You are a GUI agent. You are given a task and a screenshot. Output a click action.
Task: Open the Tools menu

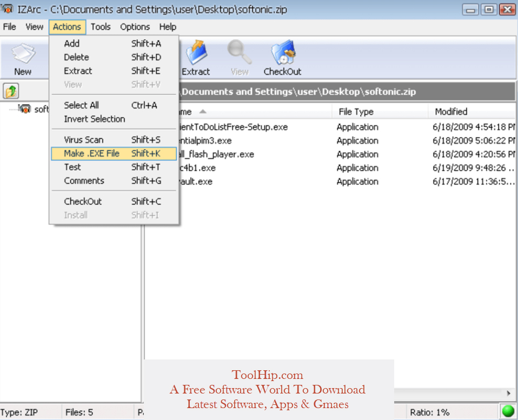[101, 26]
